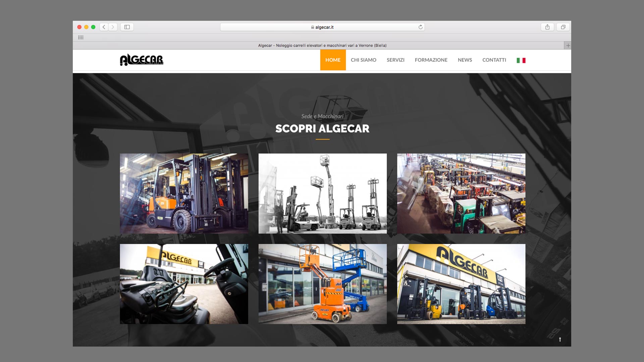Open the CHI SIAMO menu item
Screen dimensions: 644x362
[x=364, y=60]
